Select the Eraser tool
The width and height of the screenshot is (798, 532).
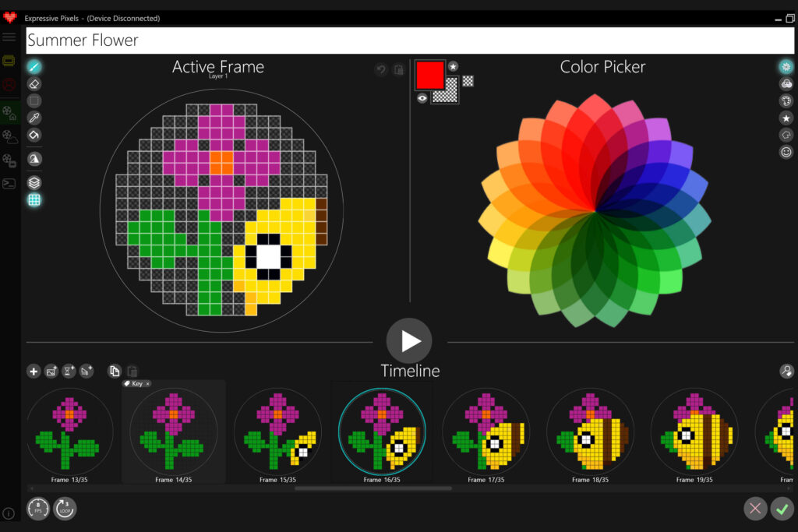(34, 83)
